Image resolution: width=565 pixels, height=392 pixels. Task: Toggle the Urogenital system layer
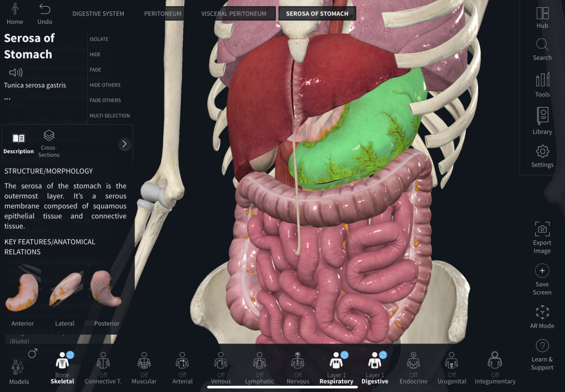[452, 368]
